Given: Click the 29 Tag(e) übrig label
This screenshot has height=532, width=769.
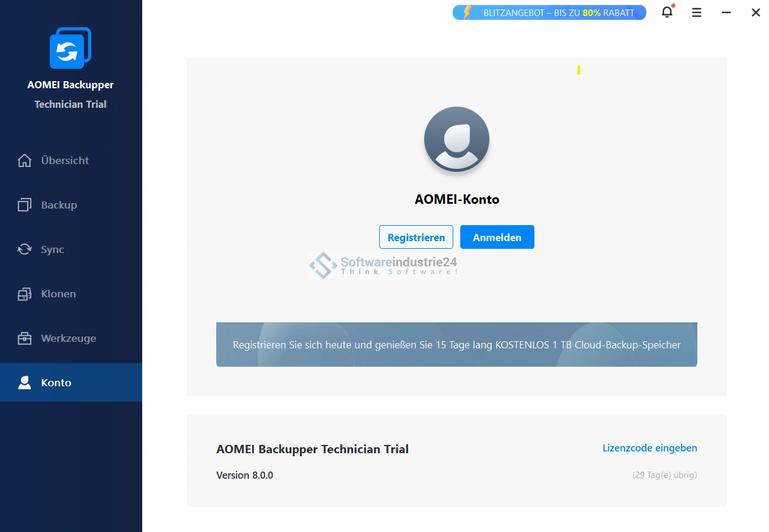Looking at the screenshot, I should (x=664, y=475).
